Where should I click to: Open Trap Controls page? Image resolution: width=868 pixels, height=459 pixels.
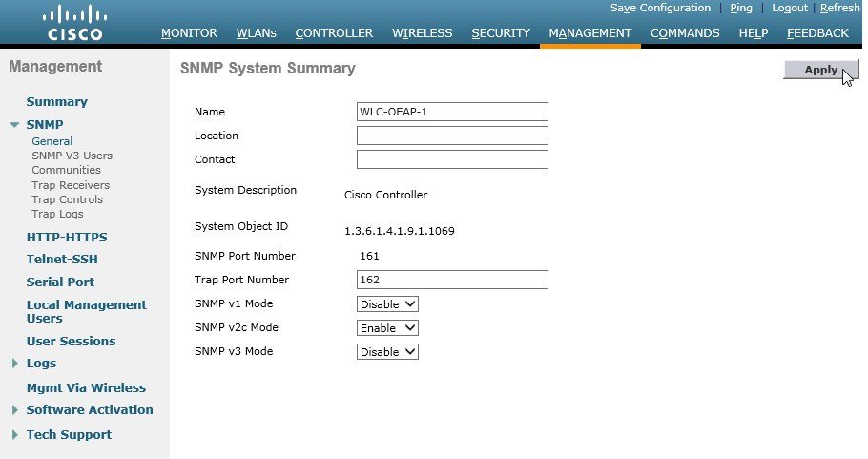click(x=68, y=199)
